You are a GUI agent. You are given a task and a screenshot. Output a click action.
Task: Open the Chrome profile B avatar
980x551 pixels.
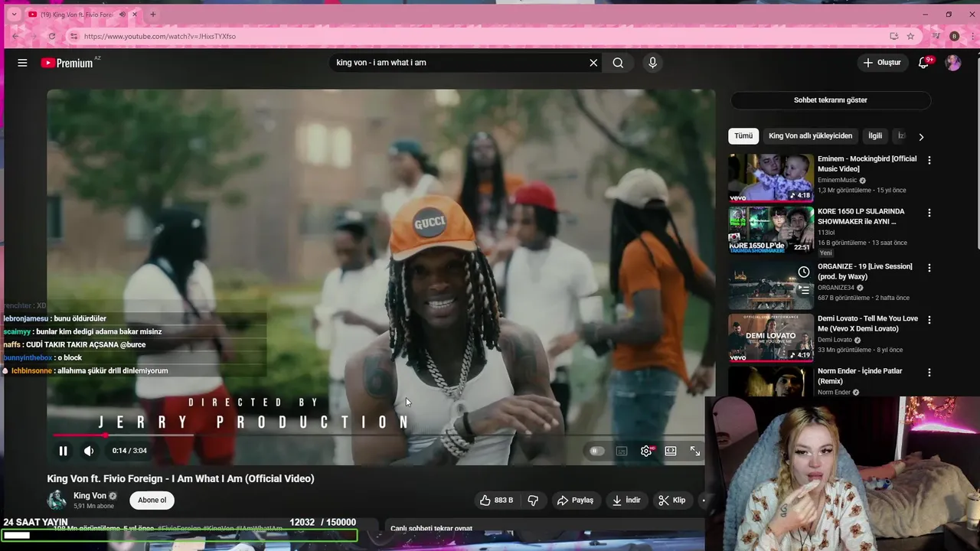[x=954, y=36]
